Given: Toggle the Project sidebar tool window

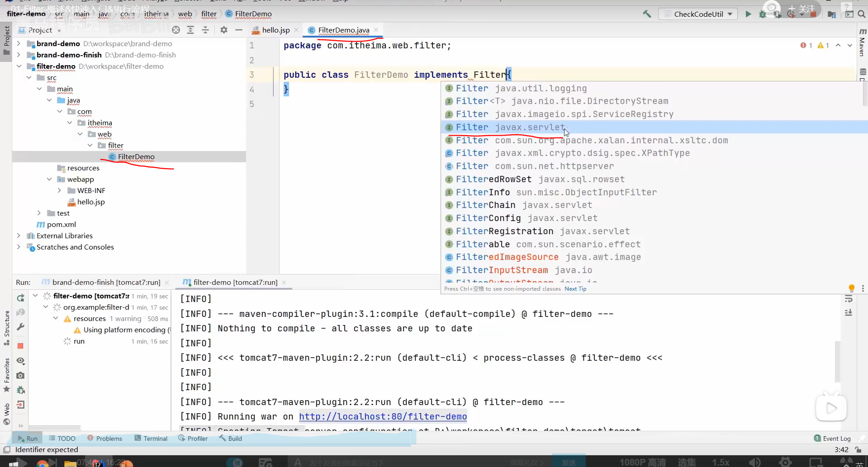Looking at the screenshot, I should [6, 41].
